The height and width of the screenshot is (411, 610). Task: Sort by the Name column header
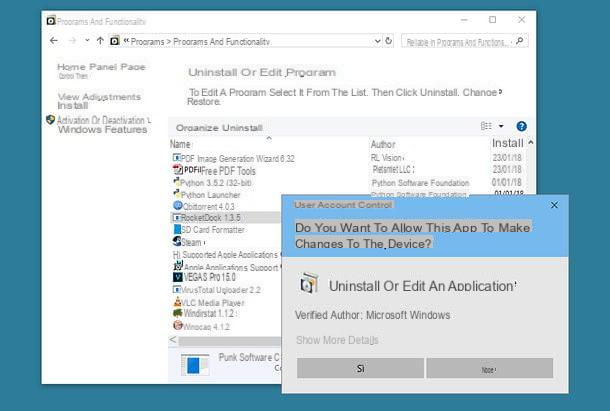click(x=180, y=144)
